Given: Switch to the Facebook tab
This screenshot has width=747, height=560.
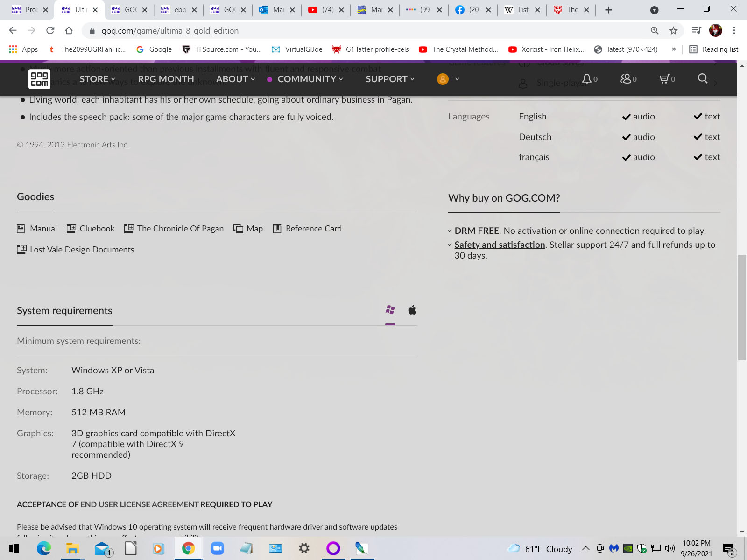Looking at the screenshot, I should click(x=473, y=10).
